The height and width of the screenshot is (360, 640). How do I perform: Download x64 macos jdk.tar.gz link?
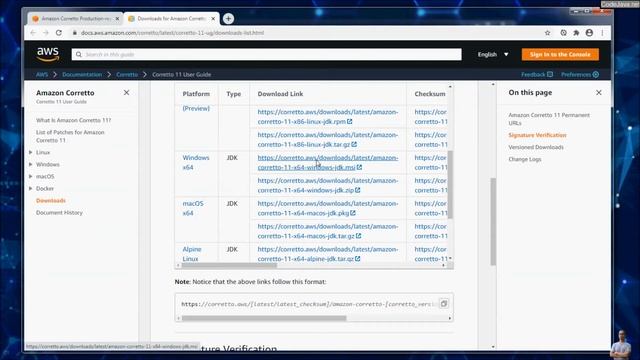tap(327, 231)
